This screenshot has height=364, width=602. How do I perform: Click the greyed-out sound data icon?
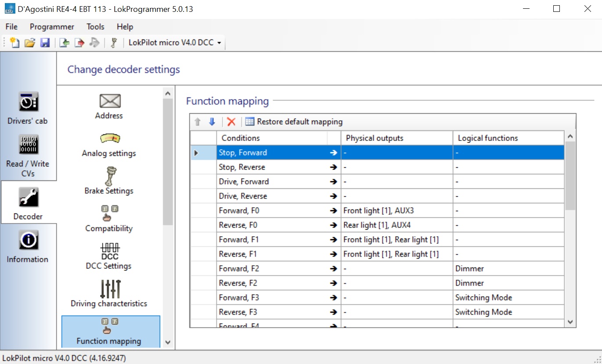pos(94,43)
